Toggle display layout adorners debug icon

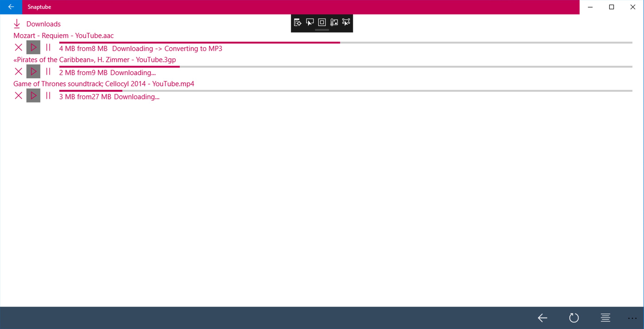(x=322, y=22)
